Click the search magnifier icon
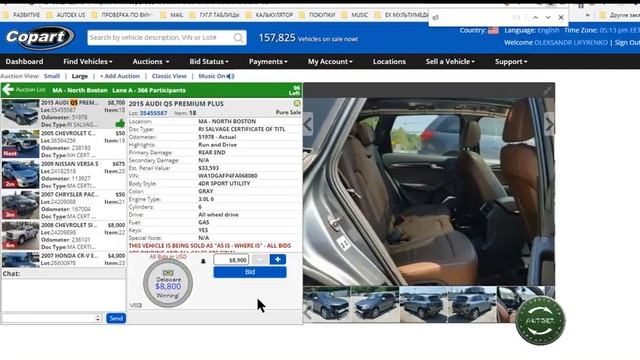Image resolution: width=640 pixels, height=360 pixels. pos(238,38)
